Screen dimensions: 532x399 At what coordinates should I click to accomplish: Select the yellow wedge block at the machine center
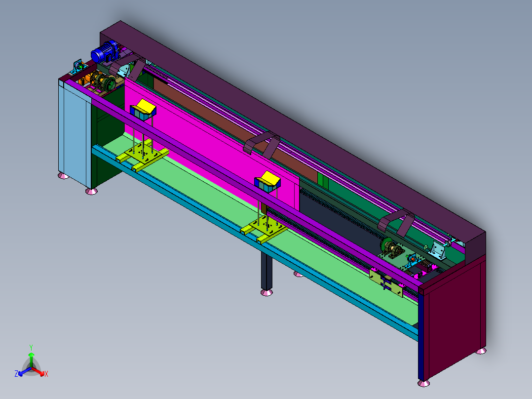pyautogui.click(x=270, y=179)
